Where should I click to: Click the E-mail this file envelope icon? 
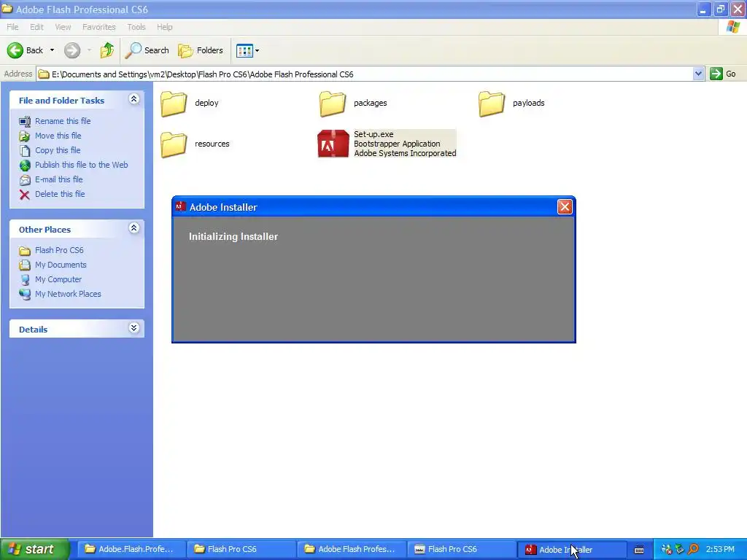click(x=25, y=180)
